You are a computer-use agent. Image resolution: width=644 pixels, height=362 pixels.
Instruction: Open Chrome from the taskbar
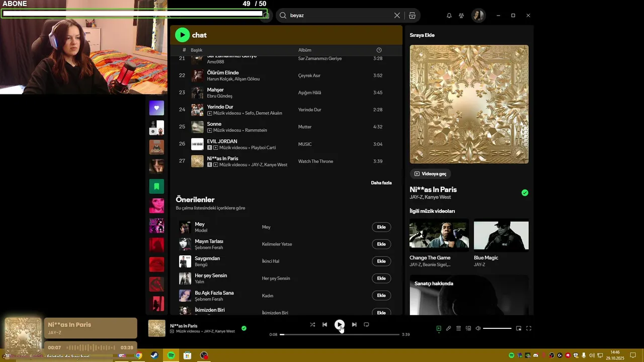click(x=138, y=355)
